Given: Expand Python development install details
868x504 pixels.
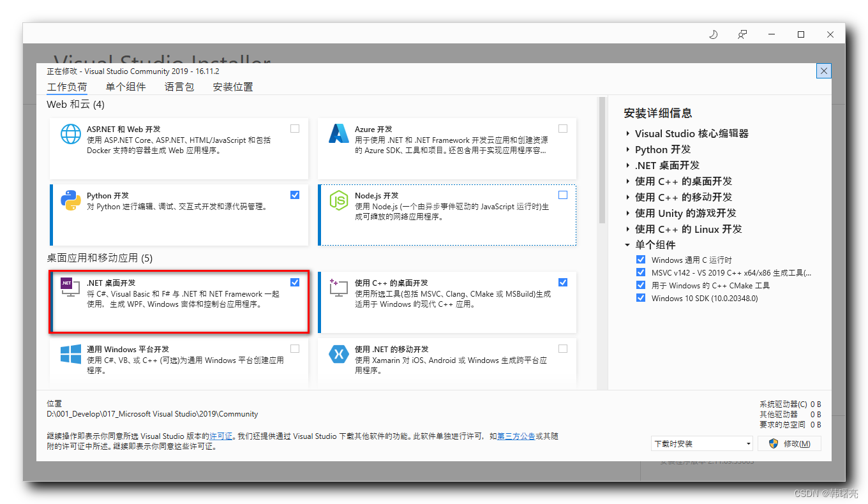Looking at the screenshot, I should point(627,149).
